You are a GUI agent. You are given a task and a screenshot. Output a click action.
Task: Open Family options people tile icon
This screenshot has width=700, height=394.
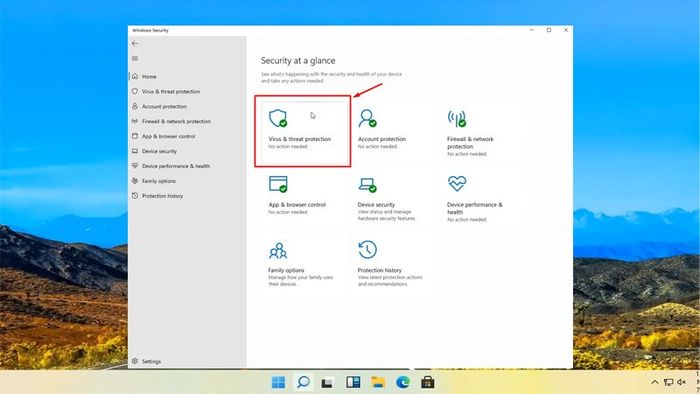coord(278,250)
